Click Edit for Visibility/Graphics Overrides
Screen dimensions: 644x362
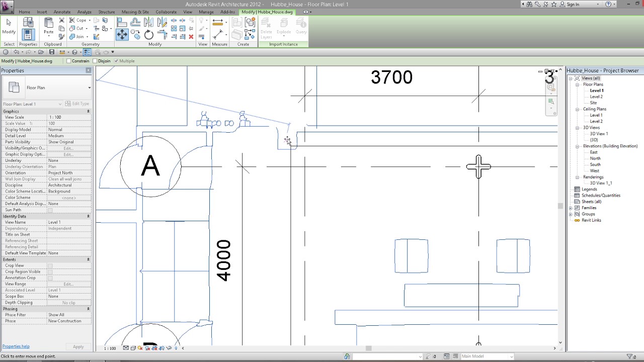coord(68,148)
